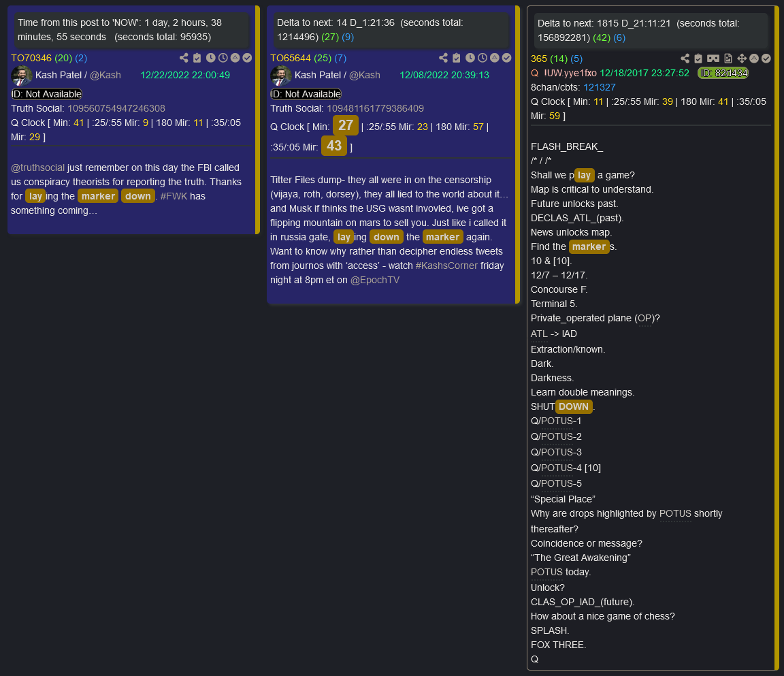Image resolution: width=784 pixels, height=676 pixels.
Task: Click highlighted Q Clock Min value 27
Action: 346,125
